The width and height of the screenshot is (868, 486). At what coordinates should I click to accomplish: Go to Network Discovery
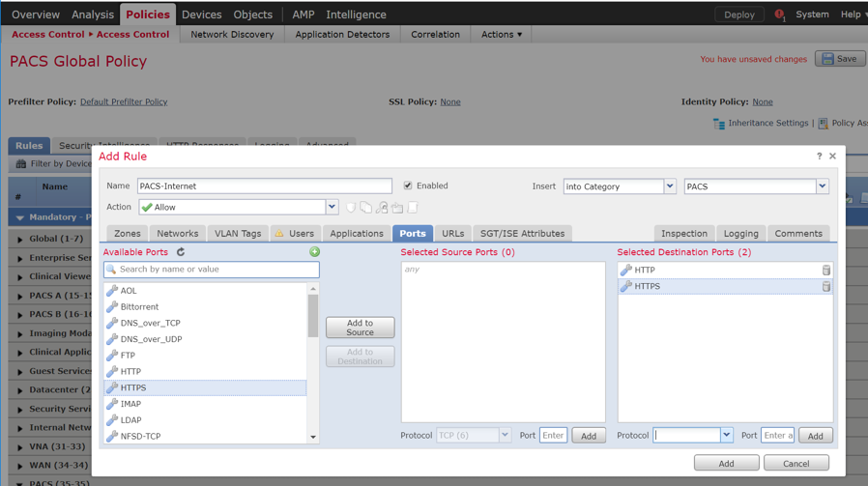tap(232, 35)
